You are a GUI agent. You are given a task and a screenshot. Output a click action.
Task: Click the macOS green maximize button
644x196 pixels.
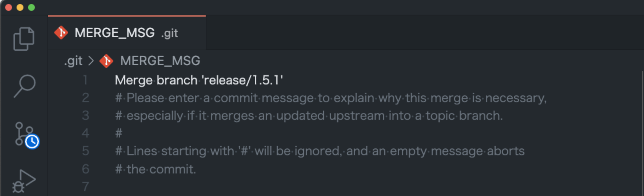point(31,7)
